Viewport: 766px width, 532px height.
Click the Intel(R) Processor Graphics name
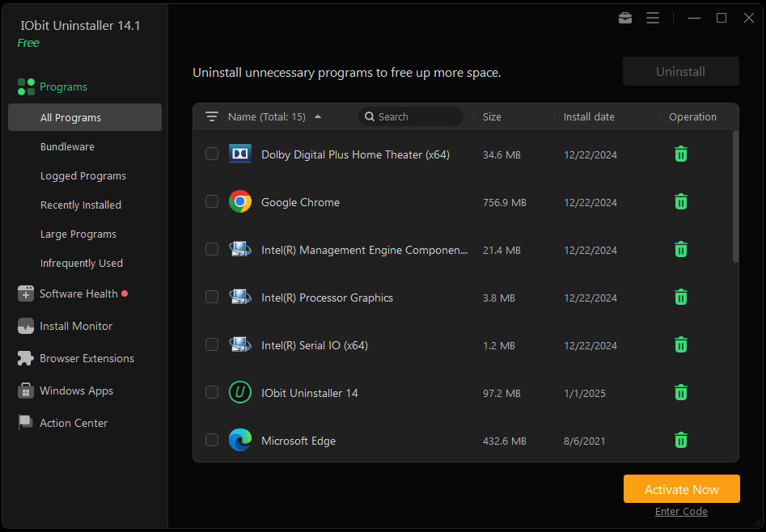coord(327,298)
